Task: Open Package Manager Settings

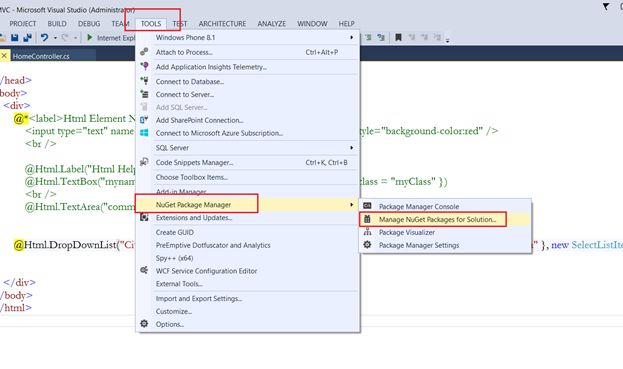Action: click(x=445, y=245)
